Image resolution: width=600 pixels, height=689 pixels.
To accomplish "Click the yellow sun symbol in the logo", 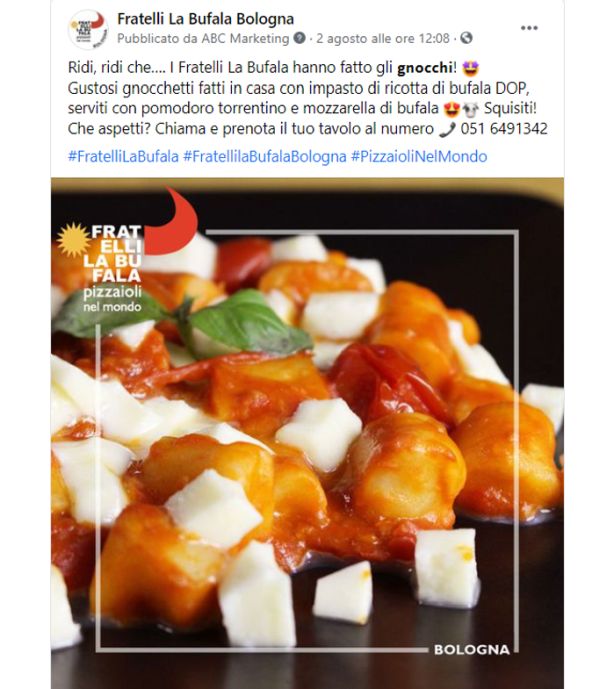I will (x=74, y=239).
